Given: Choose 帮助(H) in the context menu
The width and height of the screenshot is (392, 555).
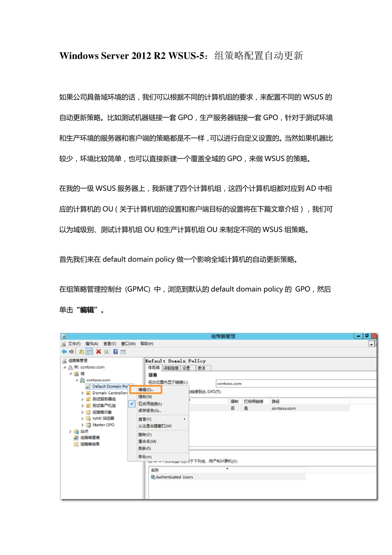Looking at the screenshot, I should click(158, 457).
